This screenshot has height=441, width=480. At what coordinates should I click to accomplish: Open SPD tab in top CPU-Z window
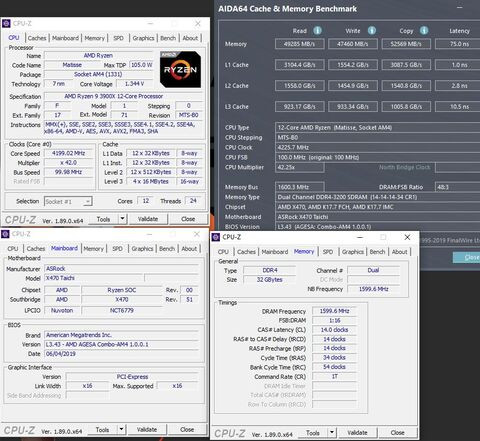tap(118, 38)
